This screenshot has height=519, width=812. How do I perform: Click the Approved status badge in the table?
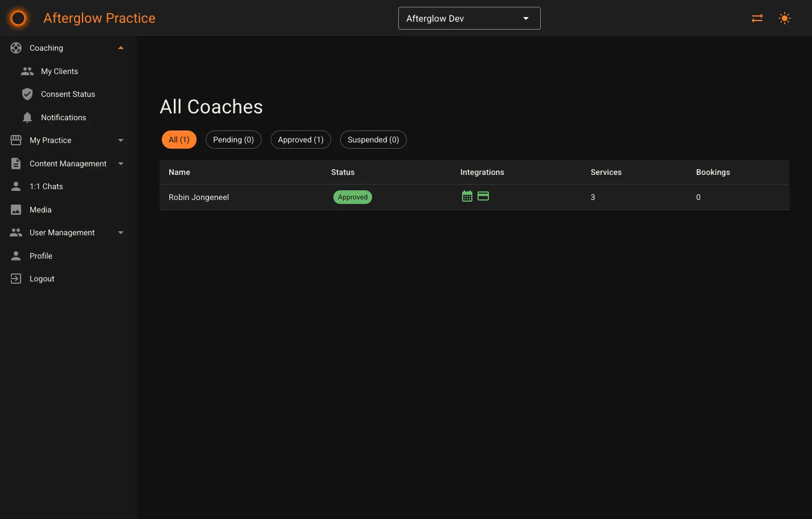352,197
